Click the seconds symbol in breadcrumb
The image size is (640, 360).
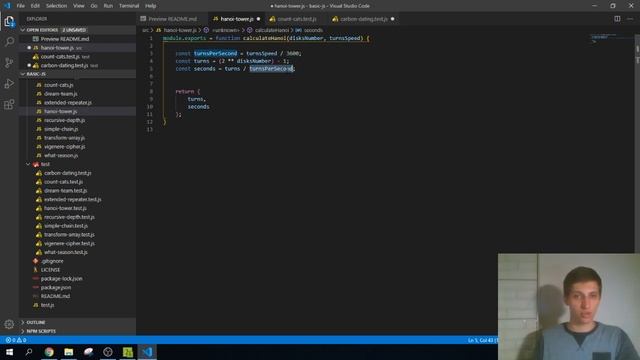(313, 30)
